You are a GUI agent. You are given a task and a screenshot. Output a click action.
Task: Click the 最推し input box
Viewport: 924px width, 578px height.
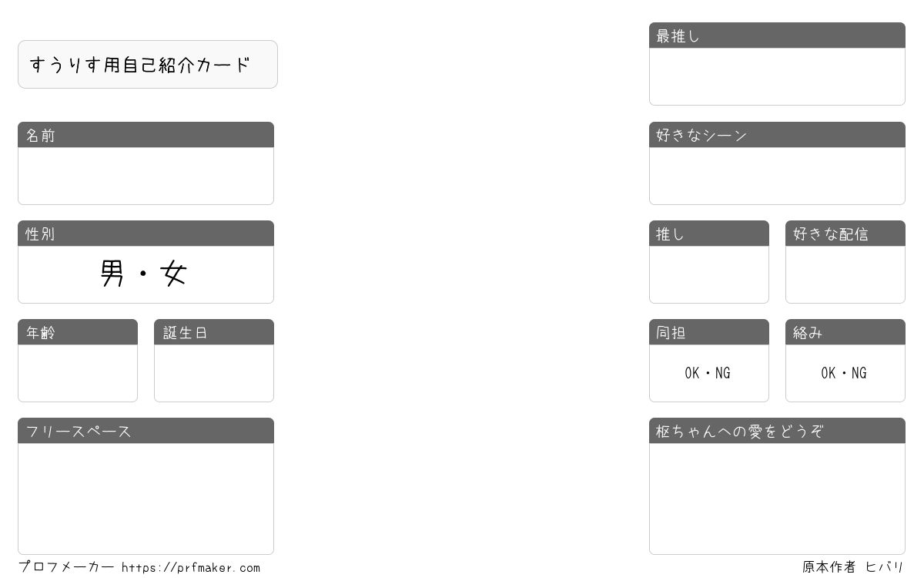tap(777, 76)
